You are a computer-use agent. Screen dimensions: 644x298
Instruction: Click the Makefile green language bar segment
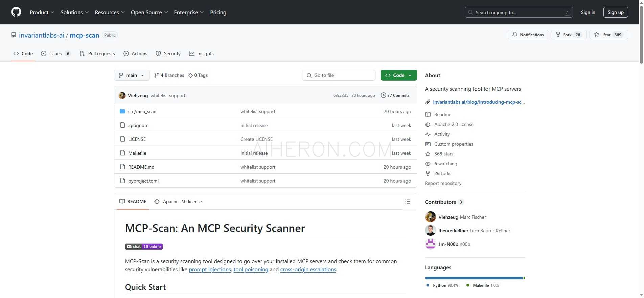pyautogui.click(x=524, y=278)
